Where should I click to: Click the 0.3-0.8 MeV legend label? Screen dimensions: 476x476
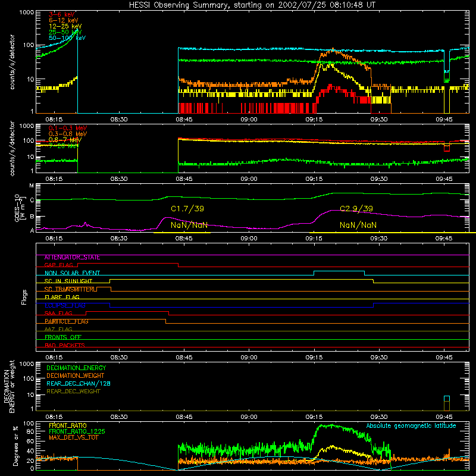pos(68,134)
